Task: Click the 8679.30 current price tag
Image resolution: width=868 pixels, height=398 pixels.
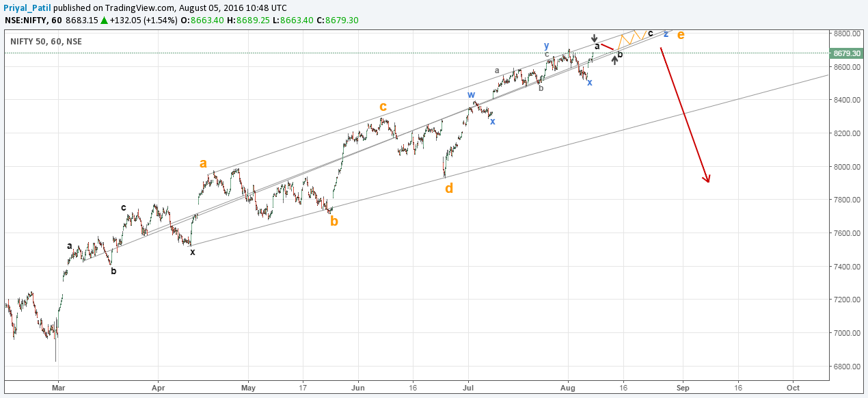Action: pos(846,53)
